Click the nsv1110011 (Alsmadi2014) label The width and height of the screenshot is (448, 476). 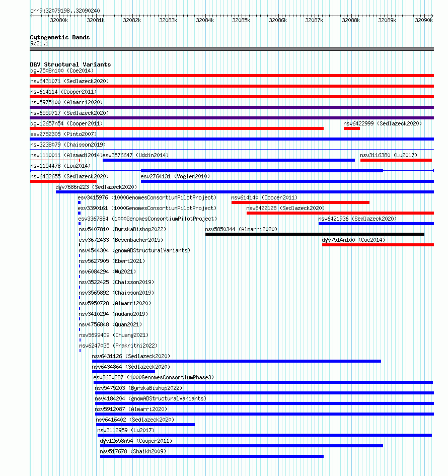coord(66,156)
